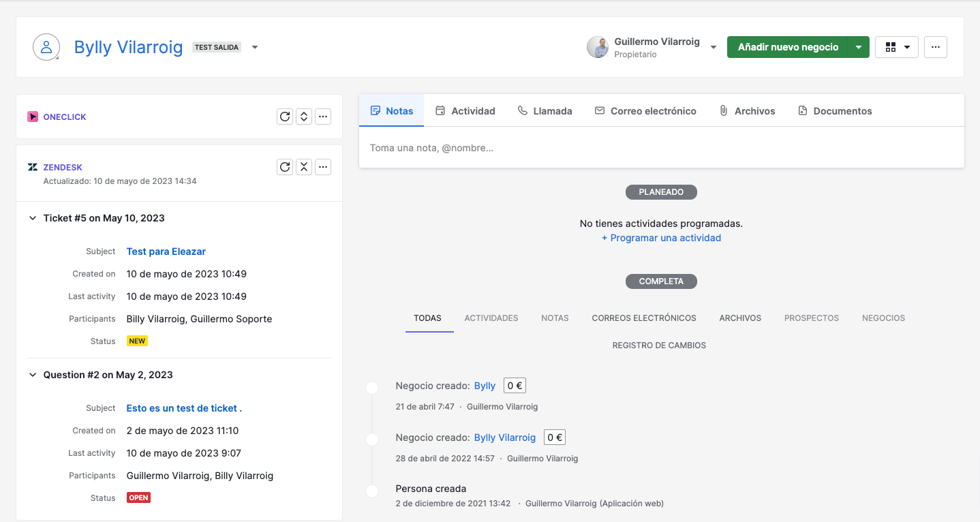Open the dropdown arrow next to TEST SALIDA label
The height and width of the screenshot is (522, 980).
coord(255,48)
